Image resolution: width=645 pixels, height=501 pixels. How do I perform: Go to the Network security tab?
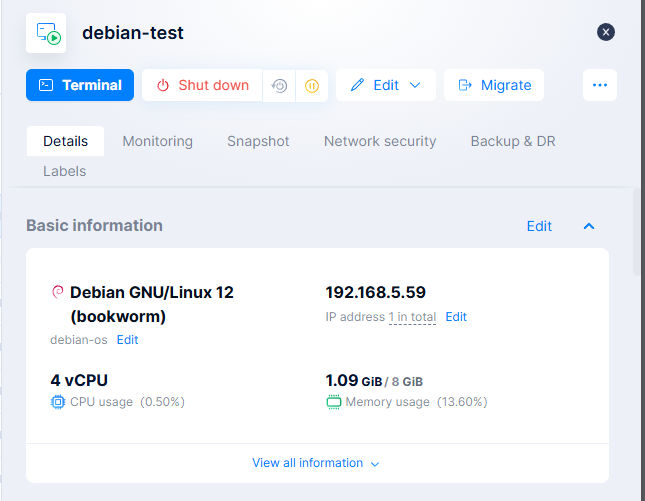pos(380,141)
